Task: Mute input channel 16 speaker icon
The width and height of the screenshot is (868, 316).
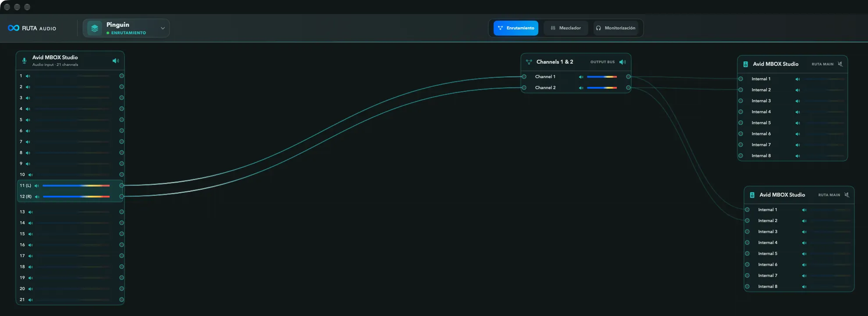Action: click(x=31, y=245)
